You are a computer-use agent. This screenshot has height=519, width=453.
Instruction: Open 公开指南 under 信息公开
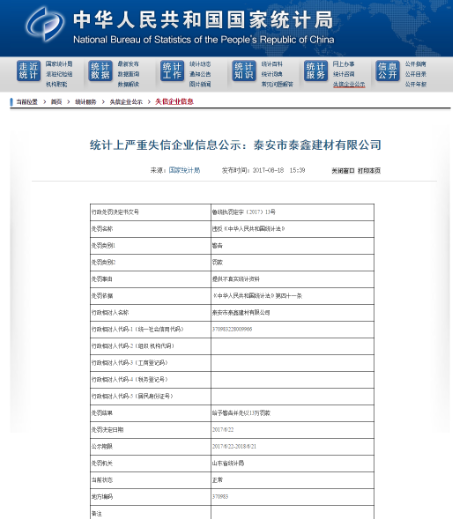tap(416, 64)
